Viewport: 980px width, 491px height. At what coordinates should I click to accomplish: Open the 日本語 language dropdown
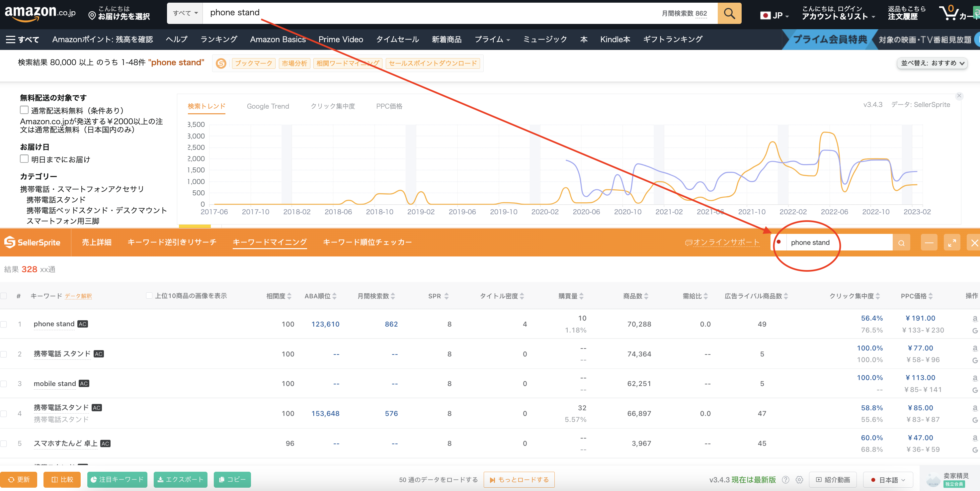[x=888, y=480]
